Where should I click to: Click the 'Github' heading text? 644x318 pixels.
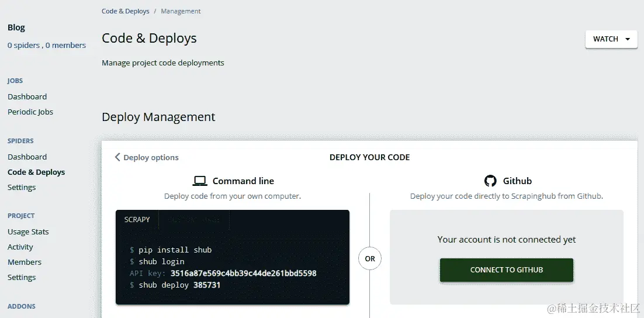coord(518,181)
